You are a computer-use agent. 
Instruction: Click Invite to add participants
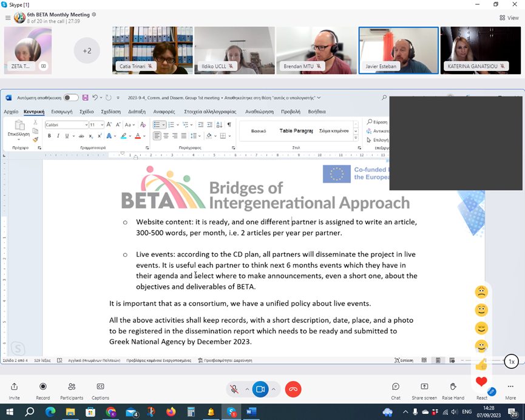(x=14, y=390)
